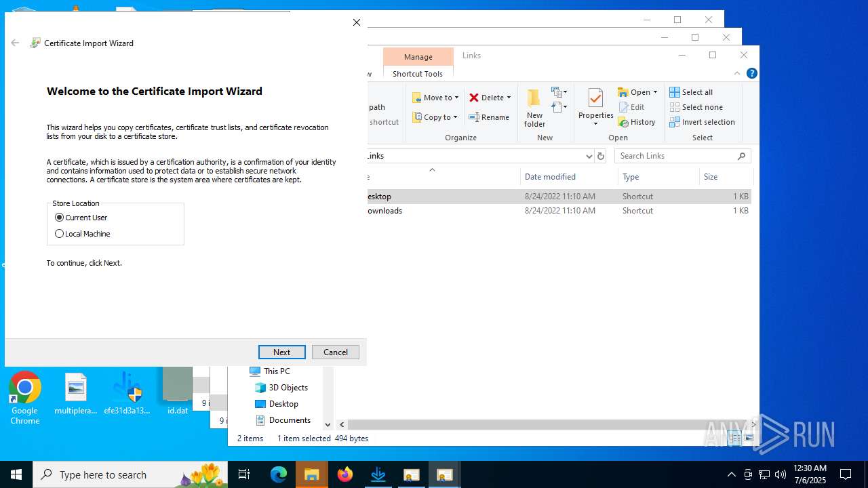The height and width of the screenshot is (488, 868).
Task: Open Task View from the taskbar
Action: [244, 474]
